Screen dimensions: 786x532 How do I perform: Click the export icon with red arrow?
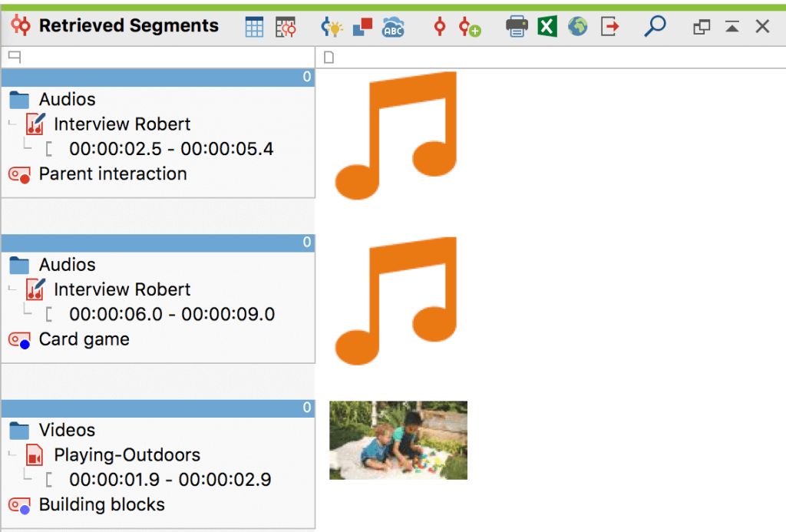[x=609, y=27]
